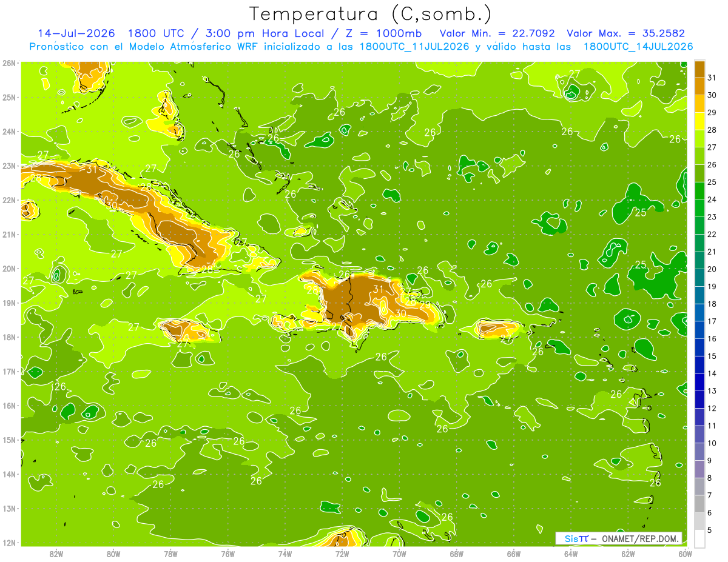Select the date text '14-Jul-2026'
The width and height of the screenshot is (728, 562).
76,33
